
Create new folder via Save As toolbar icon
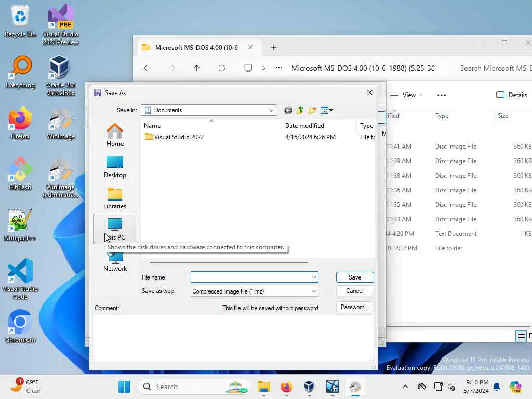(x=312, y=110)
